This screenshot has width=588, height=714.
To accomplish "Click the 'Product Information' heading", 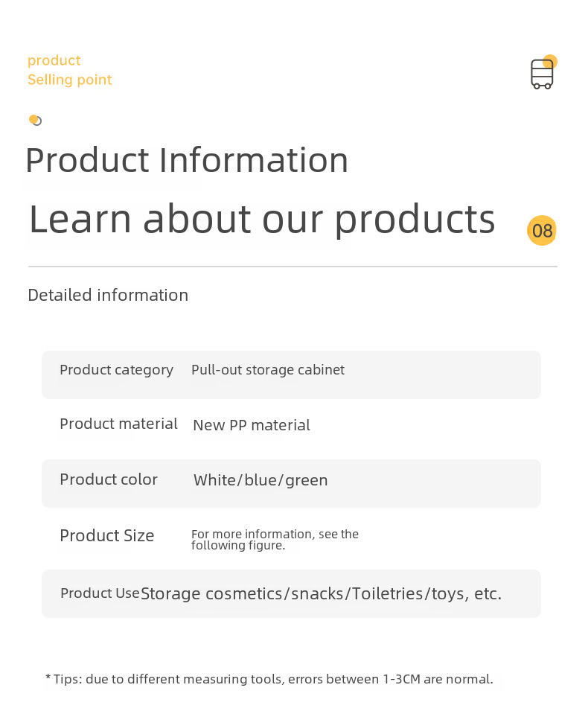I will 187,160.
